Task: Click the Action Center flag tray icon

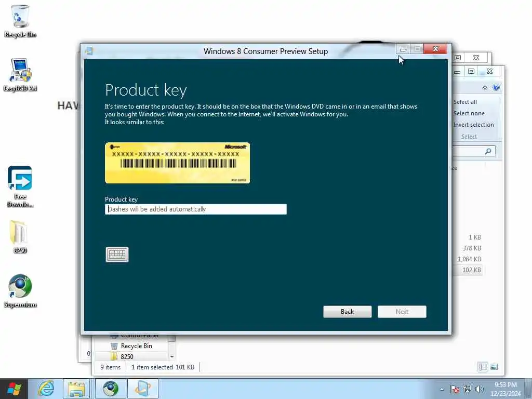Action: 455,389
